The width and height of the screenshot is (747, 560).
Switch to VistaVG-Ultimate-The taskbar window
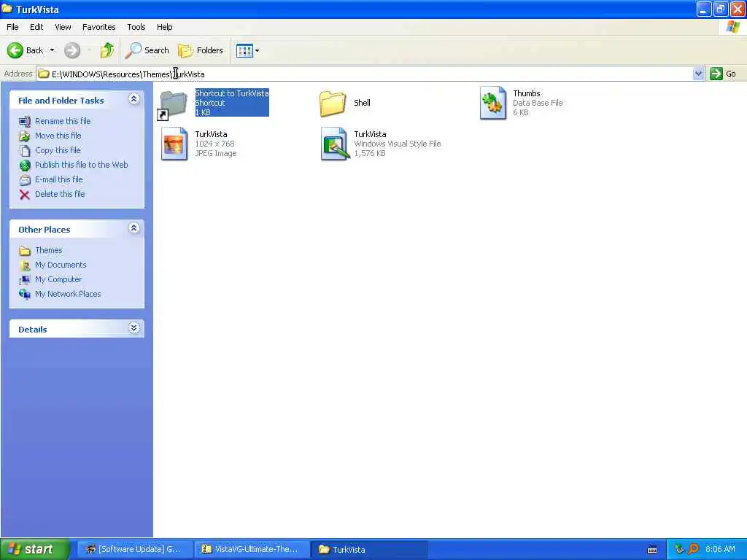[252, 550]
